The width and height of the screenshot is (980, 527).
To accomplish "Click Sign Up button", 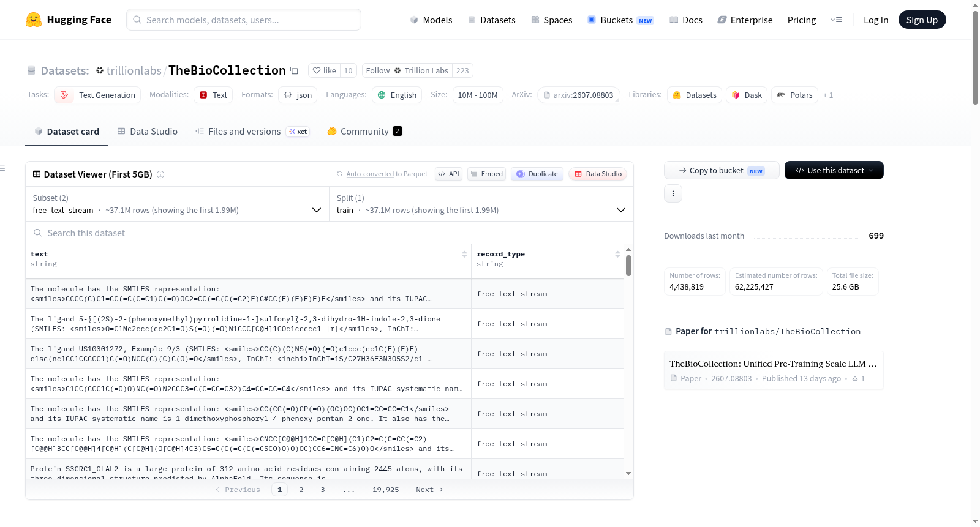I will (x=922, y=20).
